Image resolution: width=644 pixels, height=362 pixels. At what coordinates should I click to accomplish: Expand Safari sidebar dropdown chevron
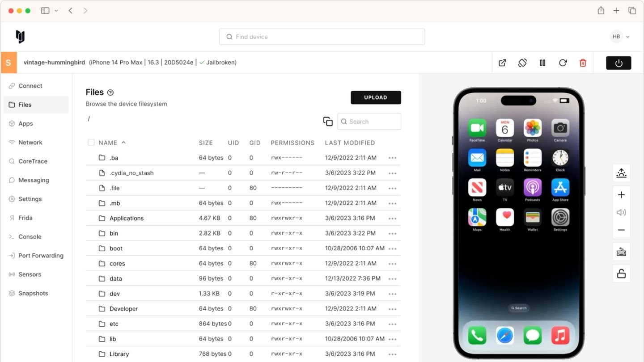point(56,11)
